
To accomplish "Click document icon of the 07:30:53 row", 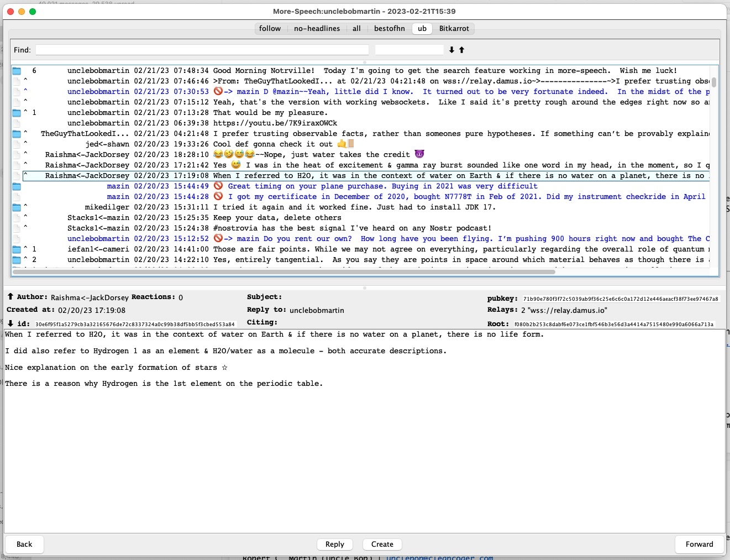I will [x=17, y=92].
